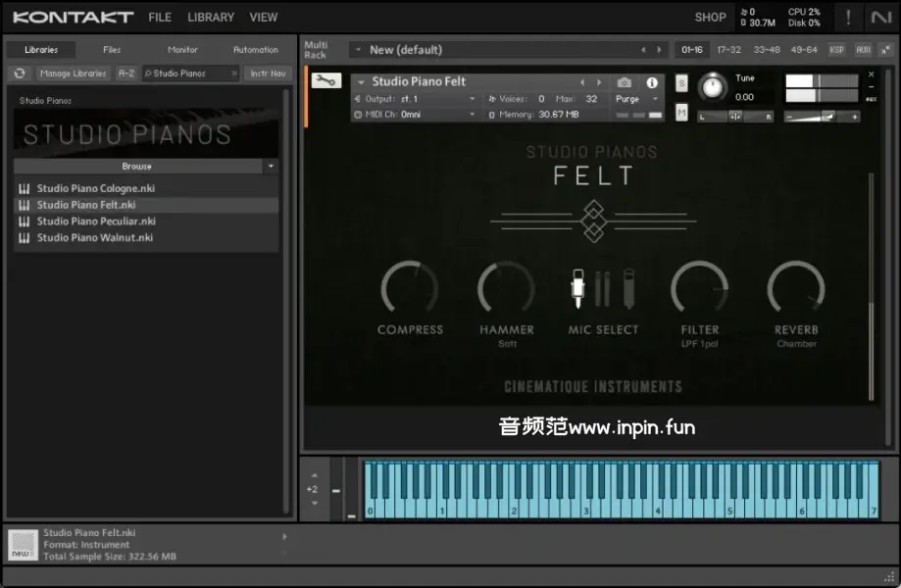Viewport: 901px width, 588px height.
Task: Toggle the instrument Mute button
Action: click(x=681, y=114)
